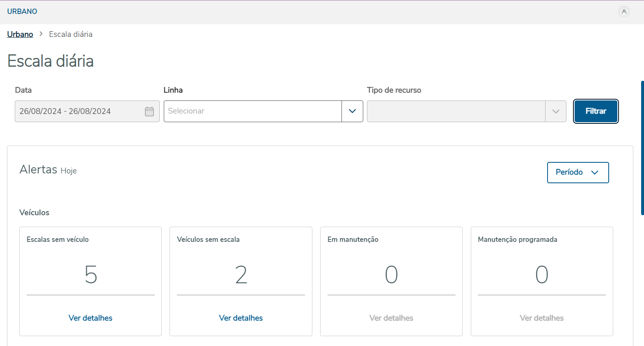Viewport: 644px width, 346px height.
Task: Click the breadcrumb chevron separator
Action: click(41, 34)
